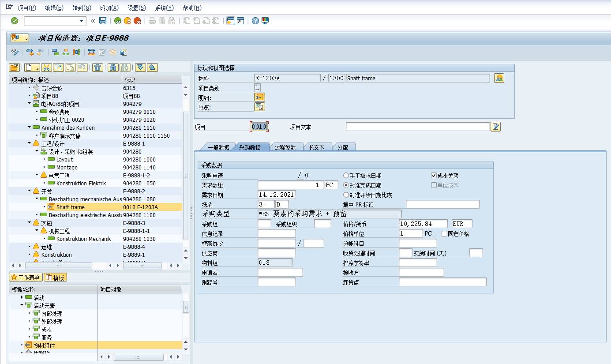Enable the 成本关联 checkbox
Viewport: 611px width, 364px height.
(x=434, y=175)
